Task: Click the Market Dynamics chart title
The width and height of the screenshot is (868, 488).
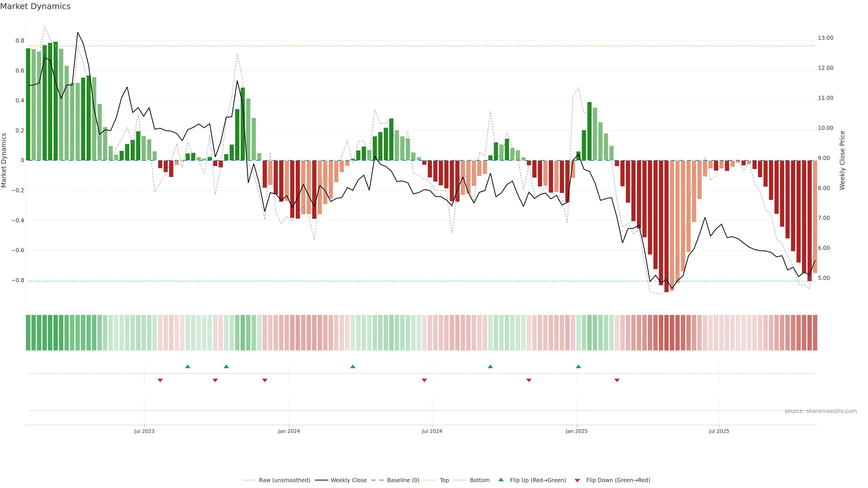Action: [x=35, y=6]
